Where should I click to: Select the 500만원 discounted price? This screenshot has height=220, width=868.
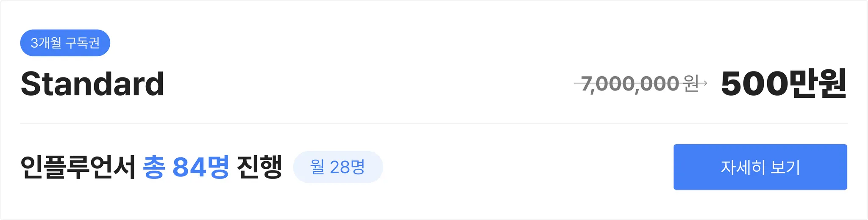click(x=784, y=83)
